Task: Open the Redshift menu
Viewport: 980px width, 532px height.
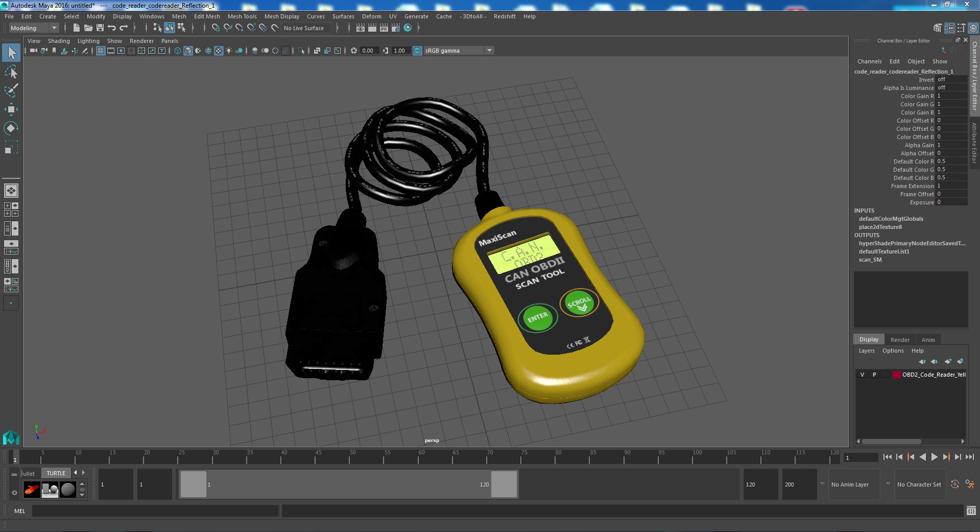Action: pyautogui.click(x=505, y=16)
